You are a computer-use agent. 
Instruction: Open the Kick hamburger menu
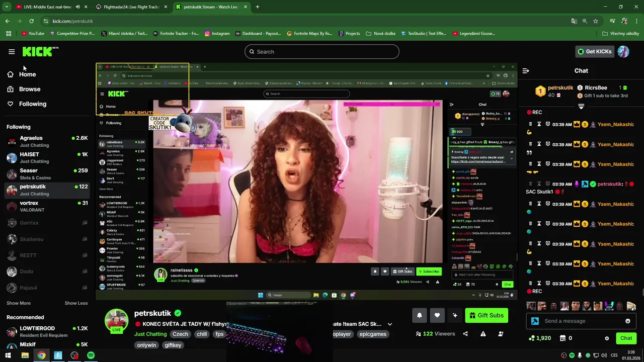pyautogui.click(x=12, y=51)
